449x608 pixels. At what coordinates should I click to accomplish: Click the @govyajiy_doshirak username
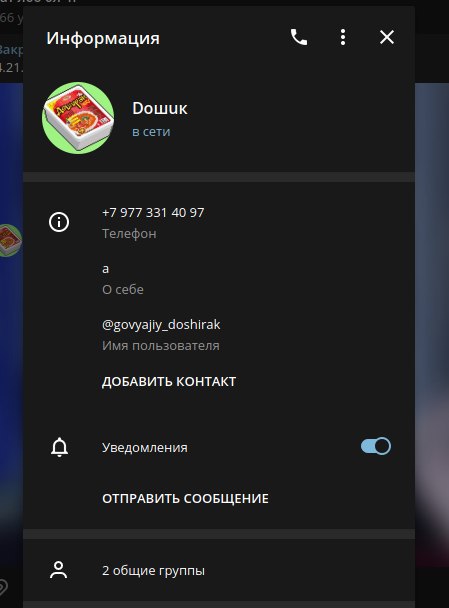161,324
